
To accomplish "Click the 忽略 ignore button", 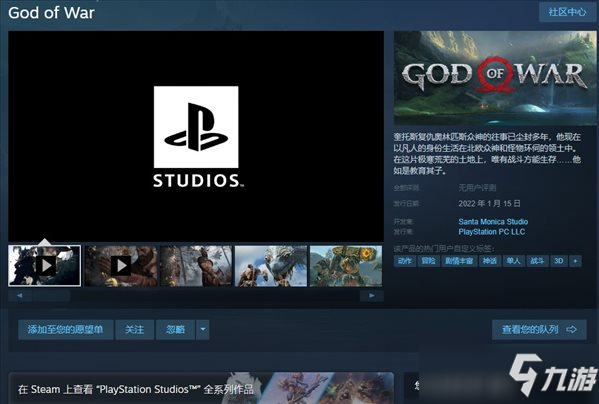I will 176,330.
